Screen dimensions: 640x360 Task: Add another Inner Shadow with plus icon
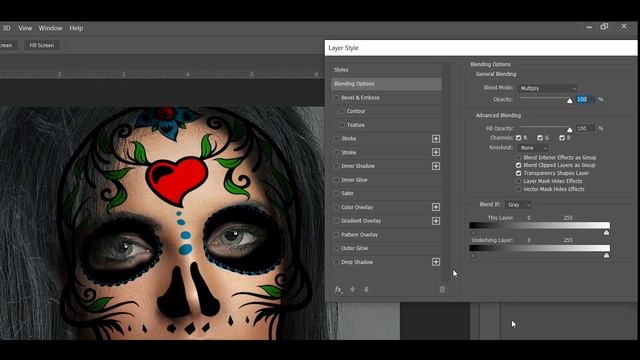click(436, 166)
